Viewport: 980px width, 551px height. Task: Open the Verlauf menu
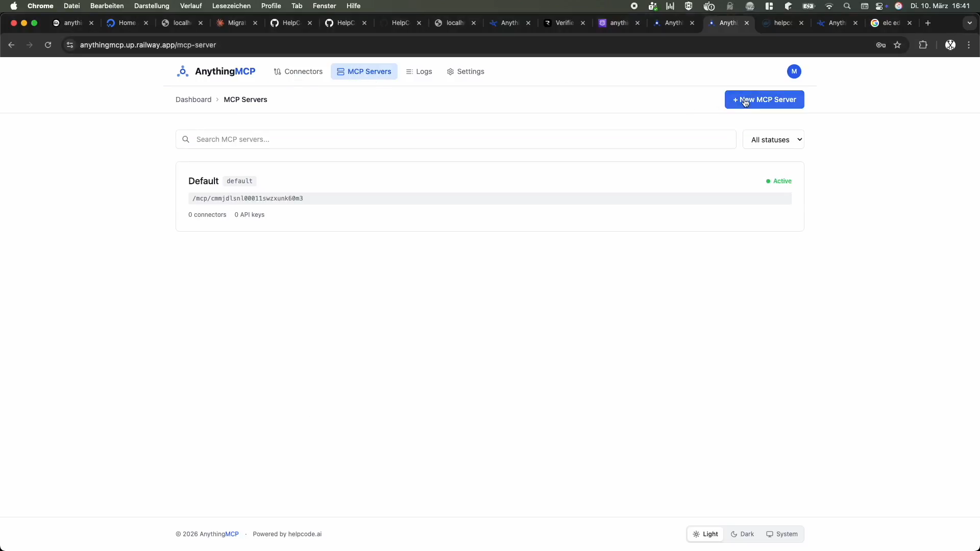coord(191,6)
